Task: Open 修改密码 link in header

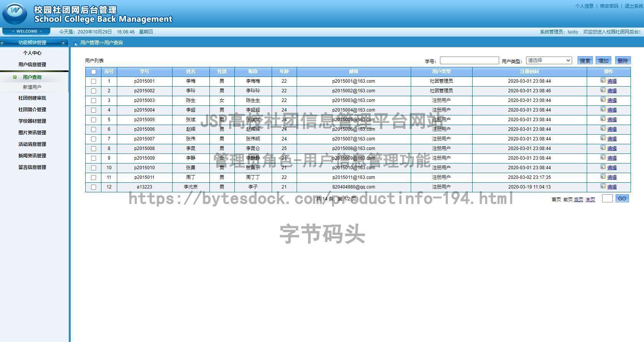Action: 609,6
